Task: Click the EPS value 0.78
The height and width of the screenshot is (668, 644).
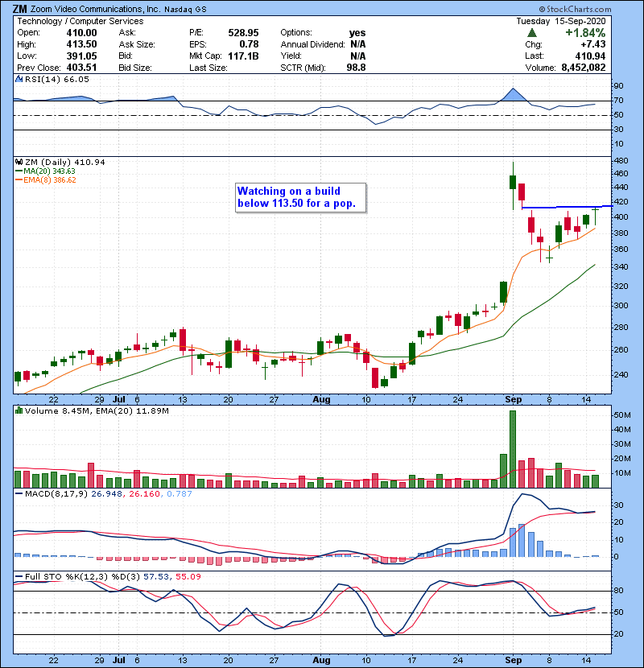Action: (x=249, y=44)
